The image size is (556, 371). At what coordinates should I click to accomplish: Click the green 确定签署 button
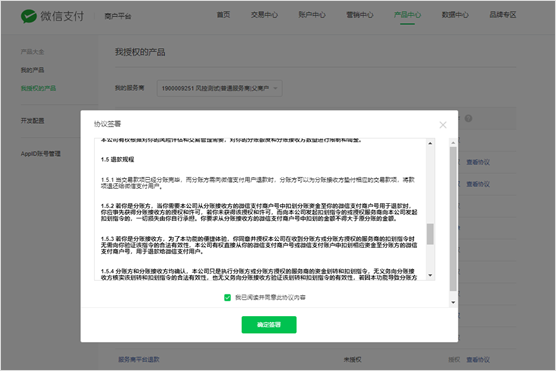pyautogui.click(x=269, y=325)
